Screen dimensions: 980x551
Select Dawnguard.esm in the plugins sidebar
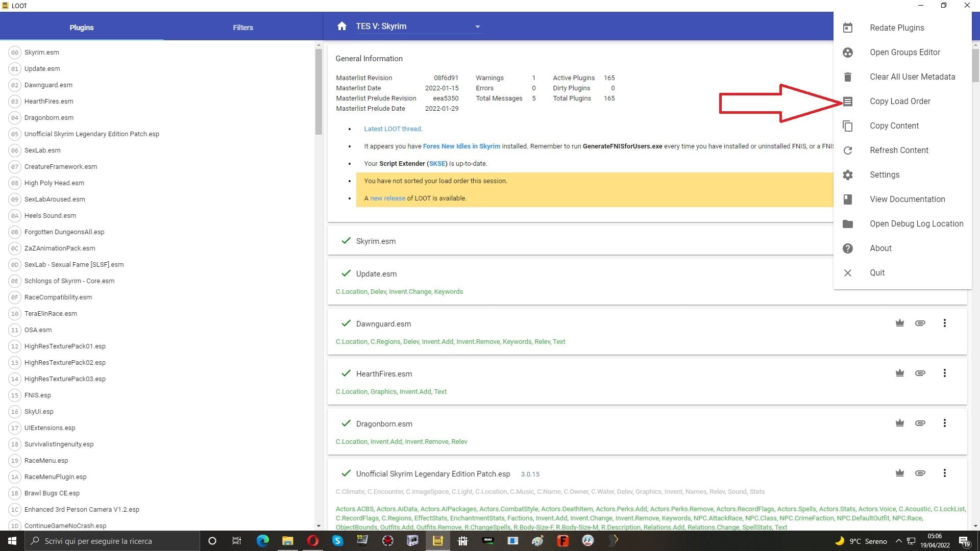(157, 85)
